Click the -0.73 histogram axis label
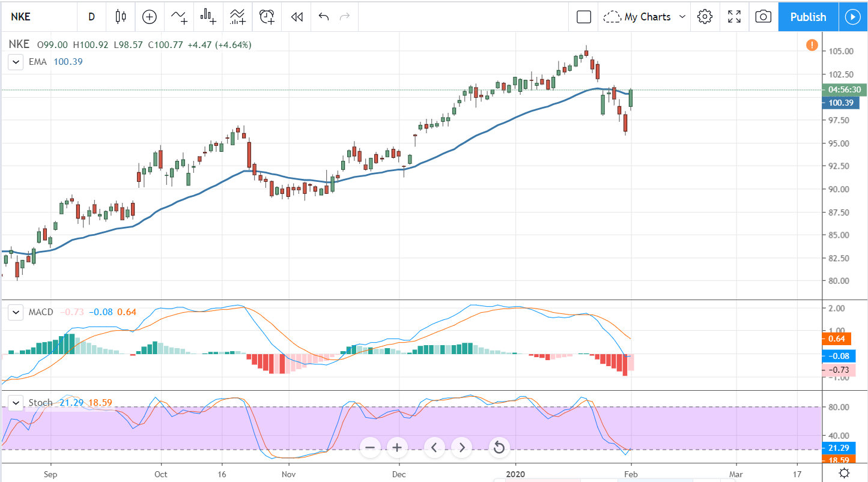Image resolution: width=868 pixels, height=482 pixels. tap(840, 370)
